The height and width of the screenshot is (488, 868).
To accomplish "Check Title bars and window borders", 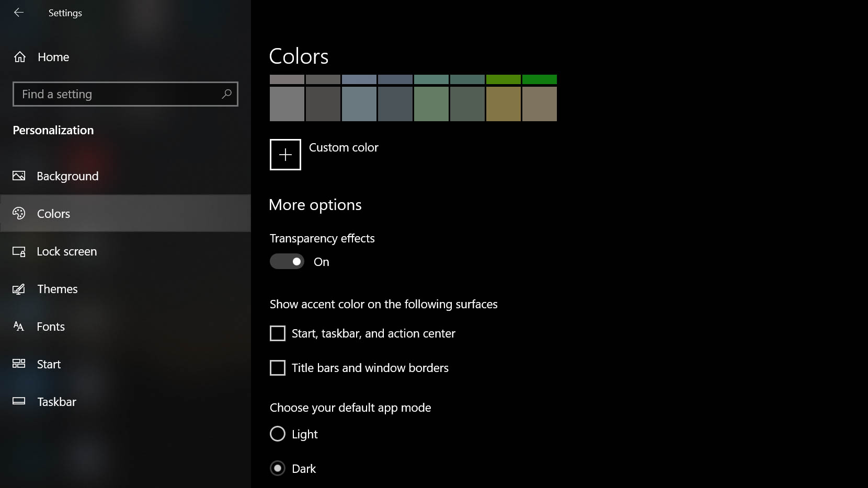I will [x=278, y=368].
